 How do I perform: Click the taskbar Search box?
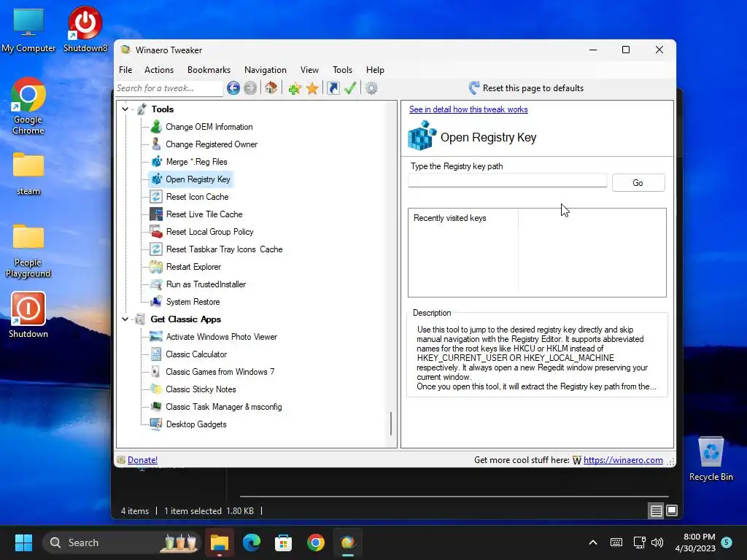click(122, 542)
